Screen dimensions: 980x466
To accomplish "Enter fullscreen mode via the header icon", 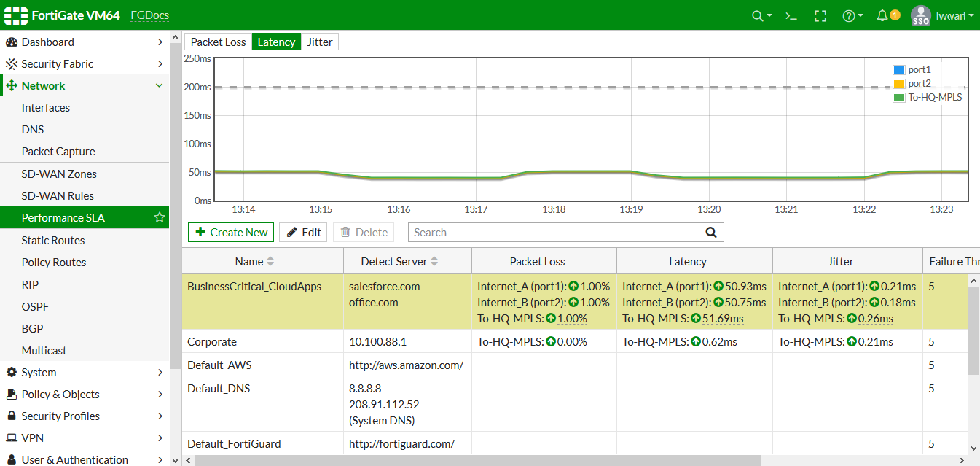I will point(820,15).
